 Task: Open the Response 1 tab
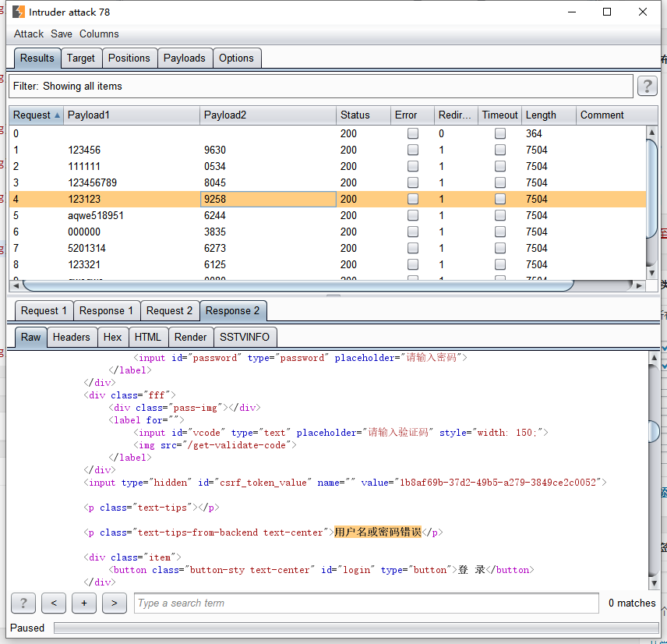pyautogui.click(x=106, y=311)
